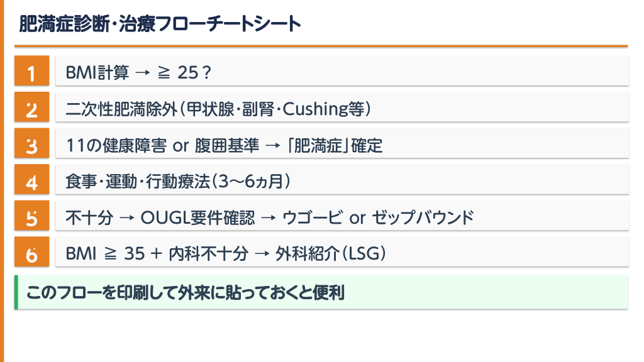
Task: Select the green note このフローを印刷して外来に貼っておくと便利
Action: coord(188,292)
